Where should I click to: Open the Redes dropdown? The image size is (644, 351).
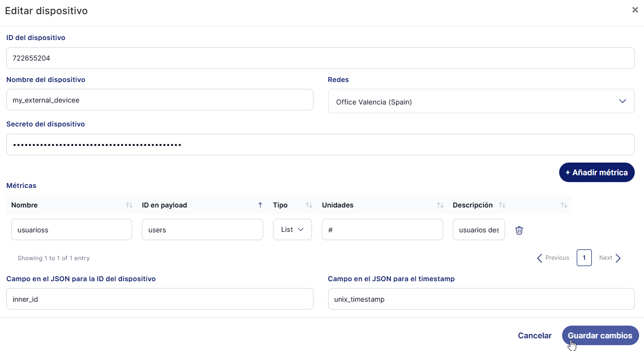coord(481,101)
